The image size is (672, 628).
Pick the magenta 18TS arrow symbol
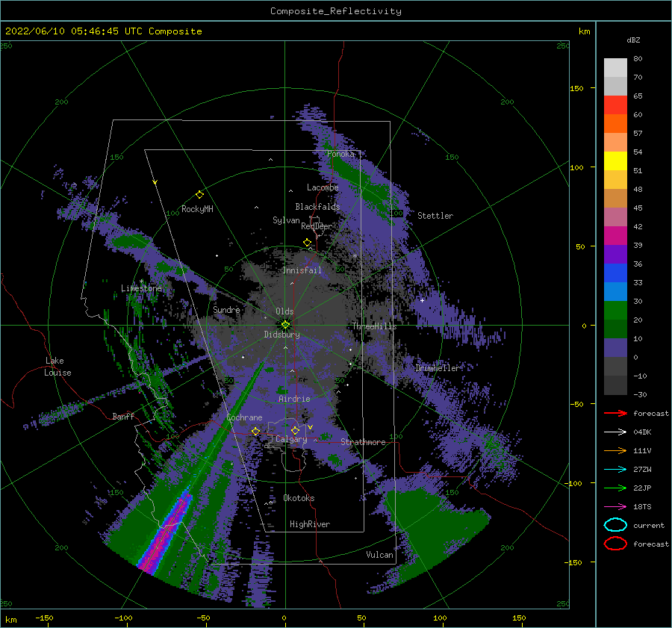pyautogui.click(x=615, y=507)
